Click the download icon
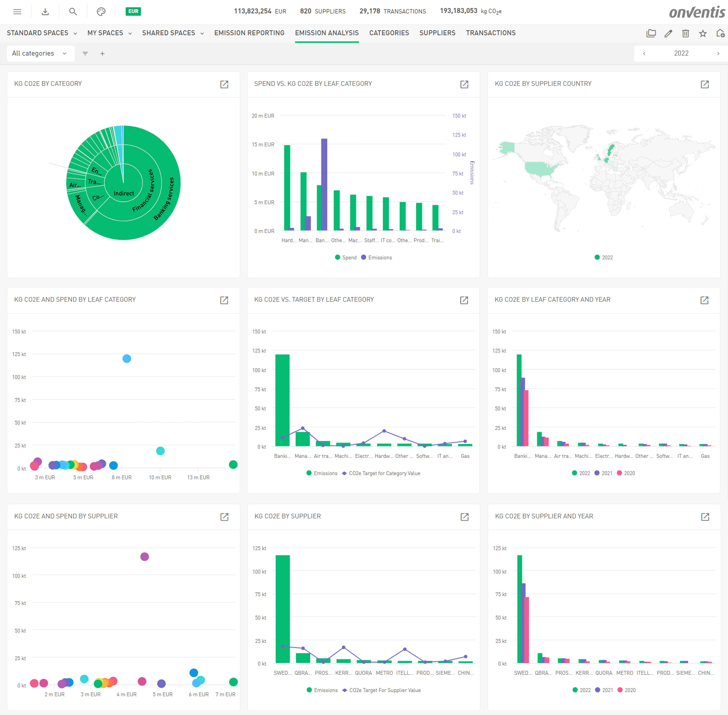Screen dimensions: 728x715 [45, 12]
